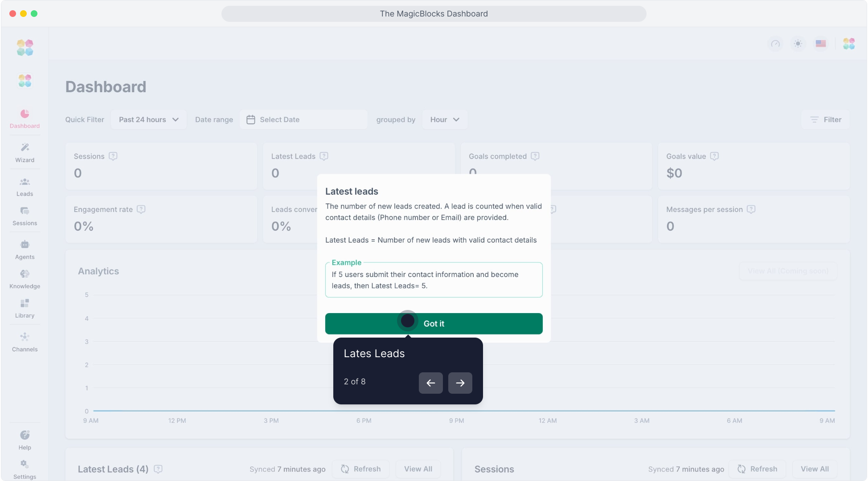This screenshot has width=868, height=481.
Task: Go to next tour step arrow
Action: pos(460,383)
